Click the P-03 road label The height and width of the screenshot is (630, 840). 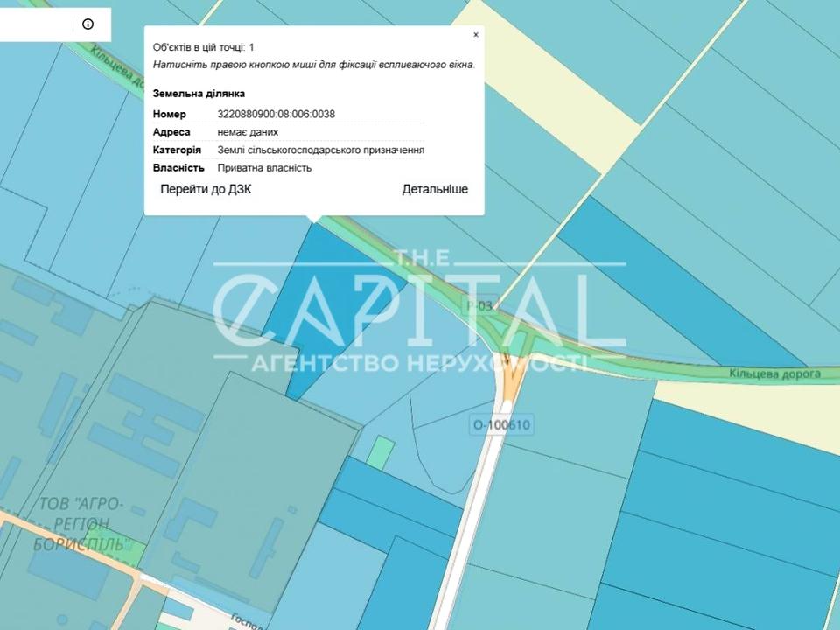pos(479,306)
